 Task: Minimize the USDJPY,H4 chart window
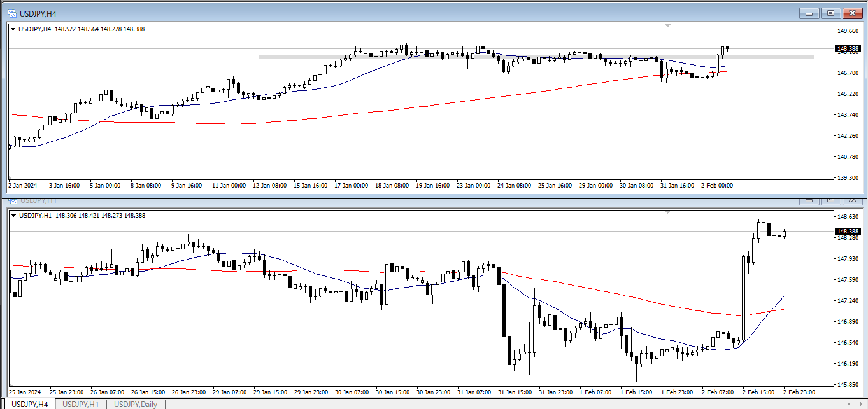(810, 13)
